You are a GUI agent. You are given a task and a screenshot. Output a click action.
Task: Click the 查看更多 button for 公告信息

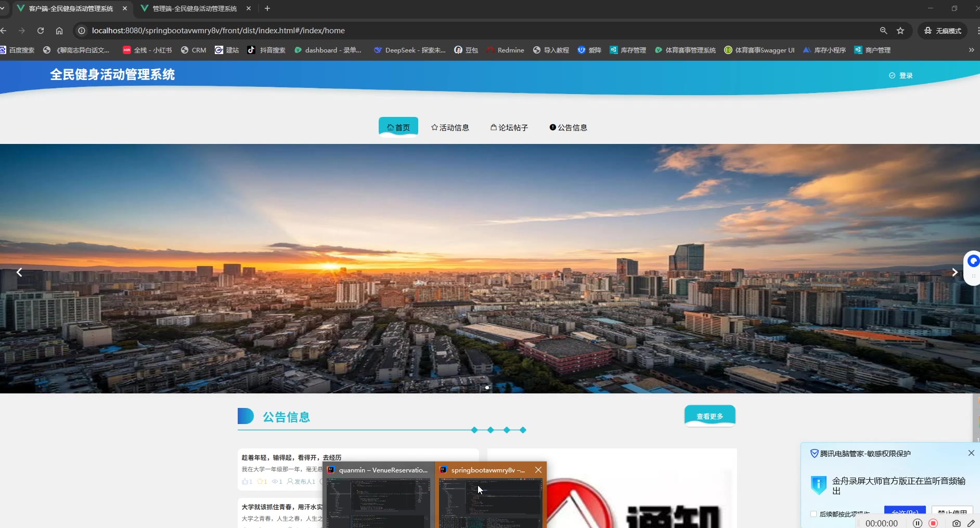[x=710, y=416]
